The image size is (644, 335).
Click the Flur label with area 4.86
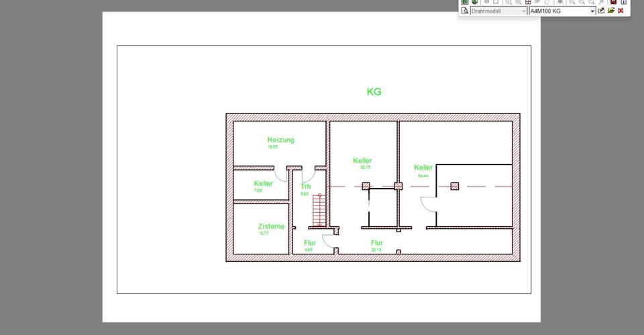click(309, 243)
